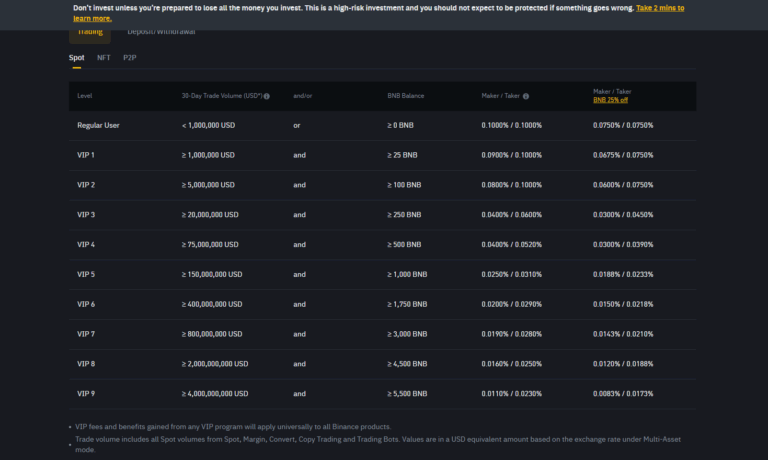Switch to the P2P tab
768x460 pixels.
point(130,58)
